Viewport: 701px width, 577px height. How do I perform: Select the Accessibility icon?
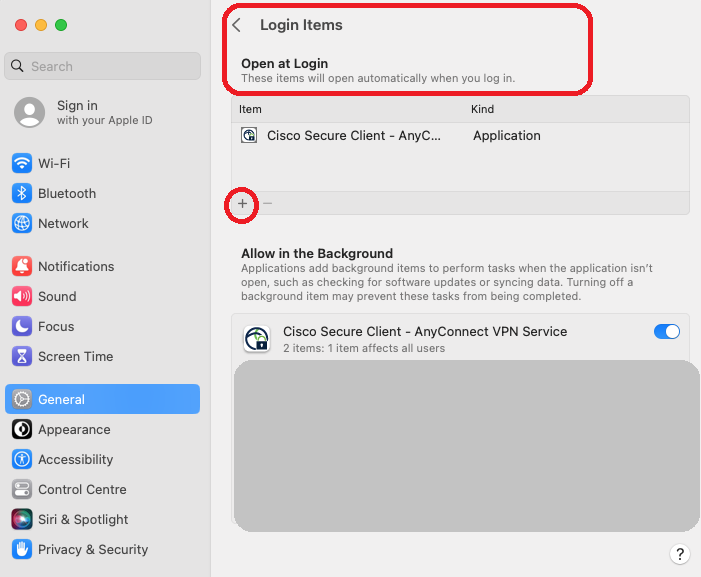21,459
